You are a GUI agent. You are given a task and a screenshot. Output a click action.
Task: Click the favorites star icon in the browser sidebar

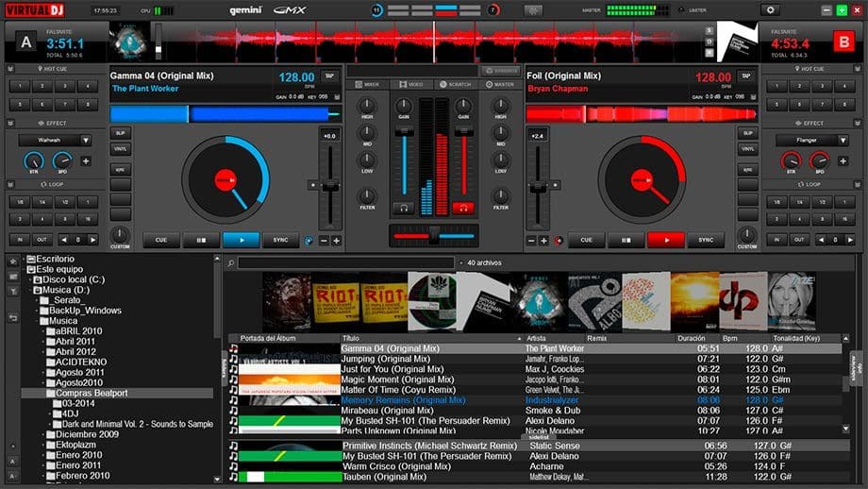[12, 261]
